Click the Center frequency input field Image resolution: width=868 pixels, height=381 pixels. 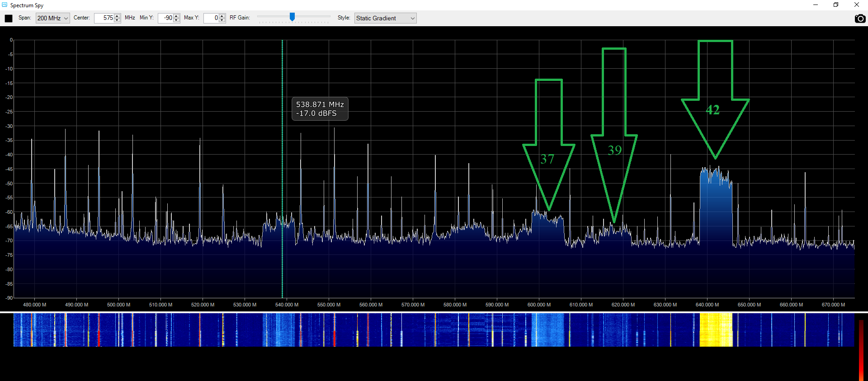pos(104,18)
